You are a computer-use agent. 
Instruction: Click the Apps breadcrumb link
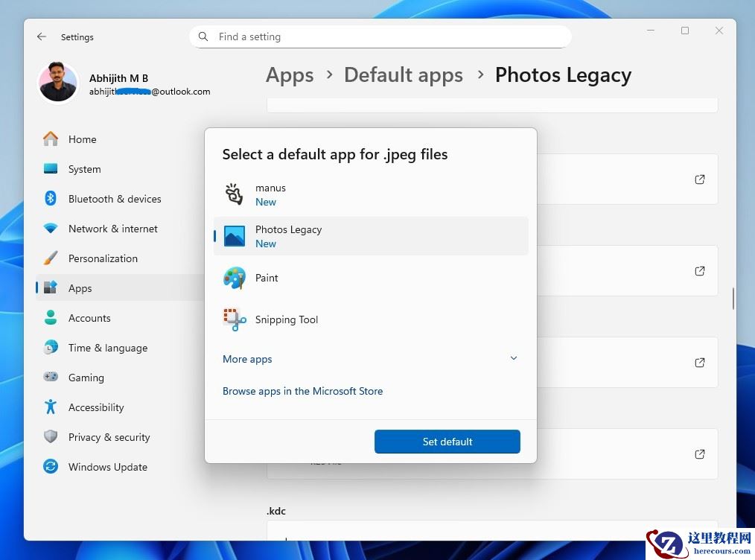click(x=290, y=75)
